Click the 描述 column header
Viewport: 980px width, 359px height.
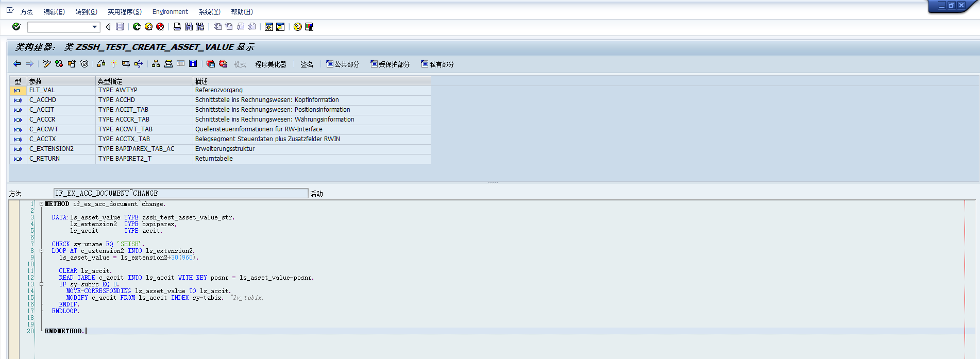tap(312, 81)
